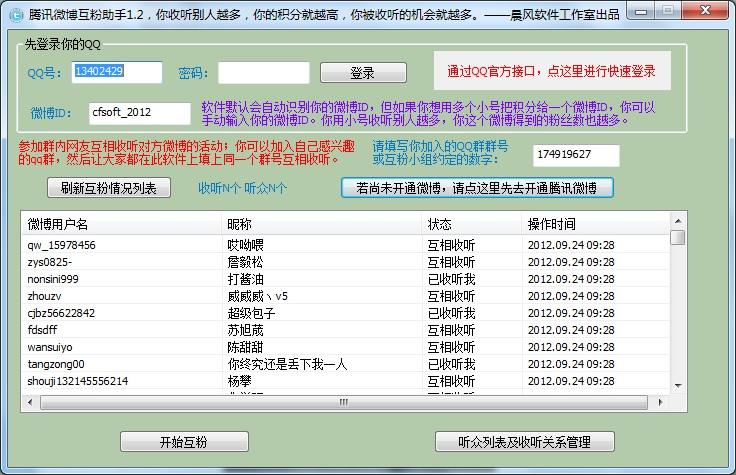
Task: Click the 登录 login button
Action: (x=363, y=73)
